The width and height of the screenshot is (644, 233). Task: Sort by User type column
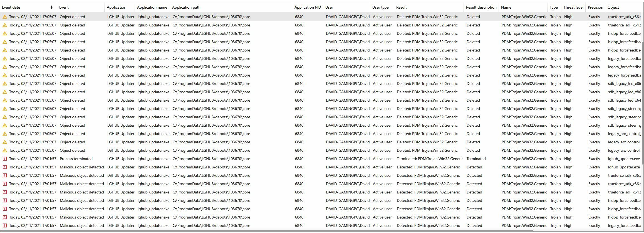[382, 7]
